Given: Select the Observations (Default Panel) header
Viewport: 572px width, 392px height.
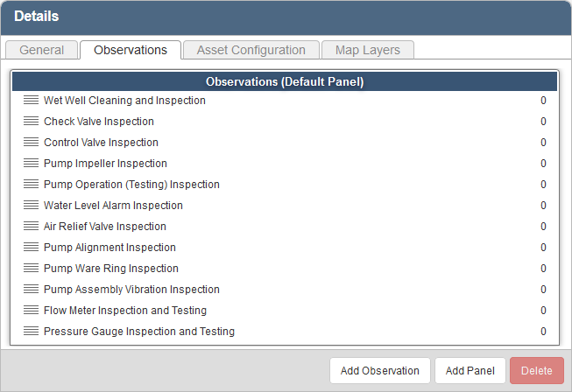Looking at the screenshot, I should tap(285, 82).
